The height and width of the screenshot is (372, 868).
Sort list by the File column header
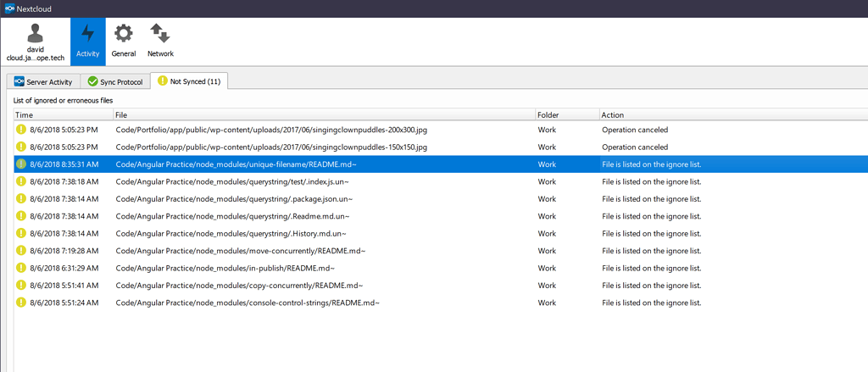pyautogui.click(x=325, y=115)
